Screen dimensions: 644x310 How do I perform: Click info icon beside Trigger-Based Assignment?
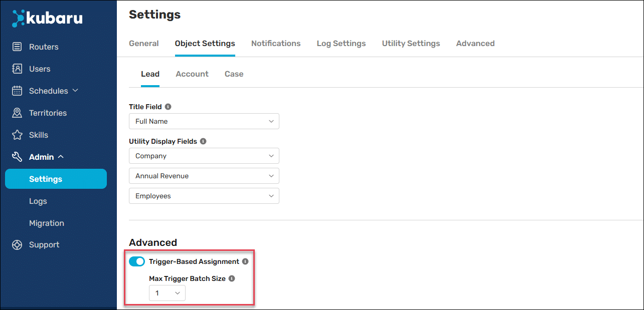click(245, 261)
